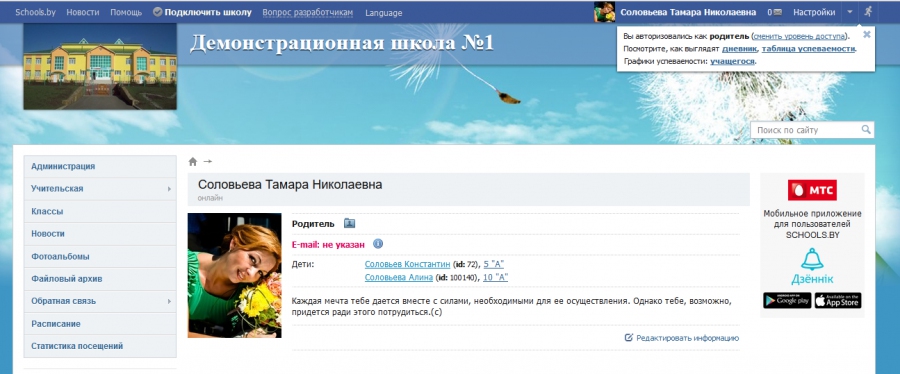This screenshot has height=374, width=900.
Task: Click the logout running-man icon
Action: [x=868, y=11]
